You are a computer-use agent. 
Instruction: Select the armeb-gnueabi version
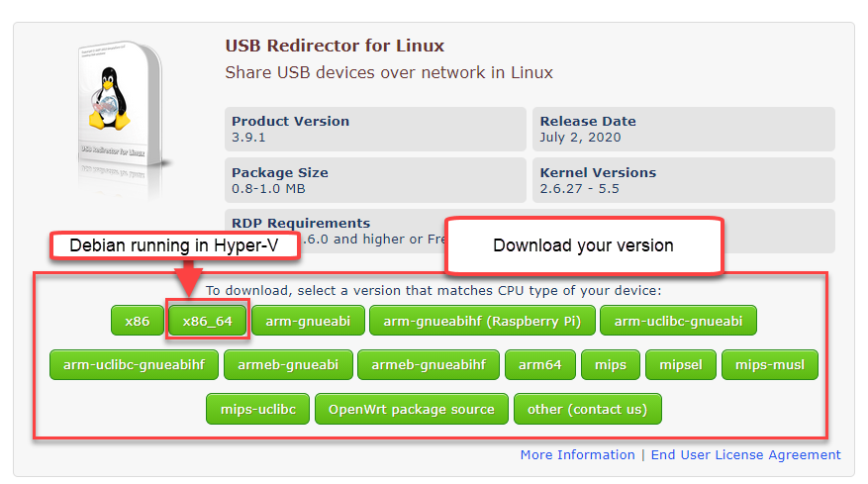(288, 364)
